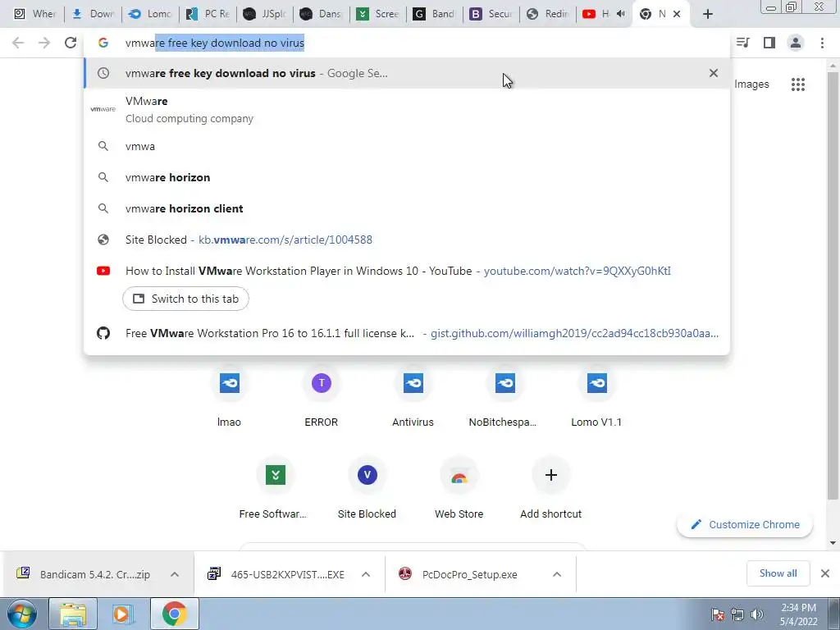
Task: Reload the page with the refresh icon
Action: (71, 43)
